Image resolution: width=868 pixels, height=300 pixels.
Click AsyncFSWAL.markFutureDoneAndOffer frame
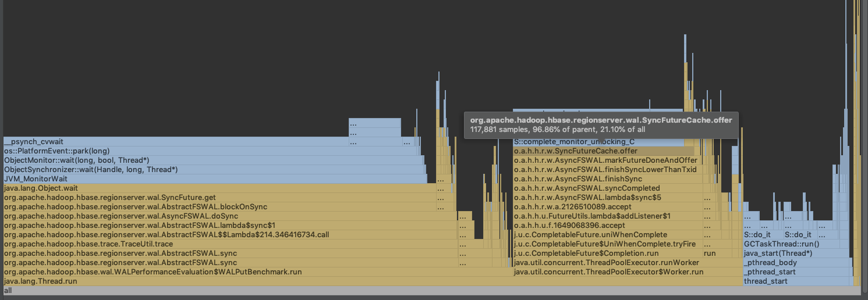[605, 160]
